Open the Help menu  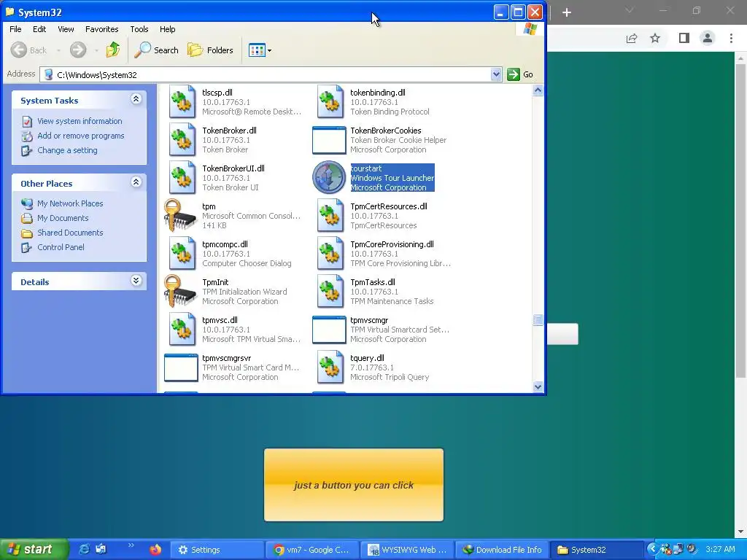tap(167, 29)
